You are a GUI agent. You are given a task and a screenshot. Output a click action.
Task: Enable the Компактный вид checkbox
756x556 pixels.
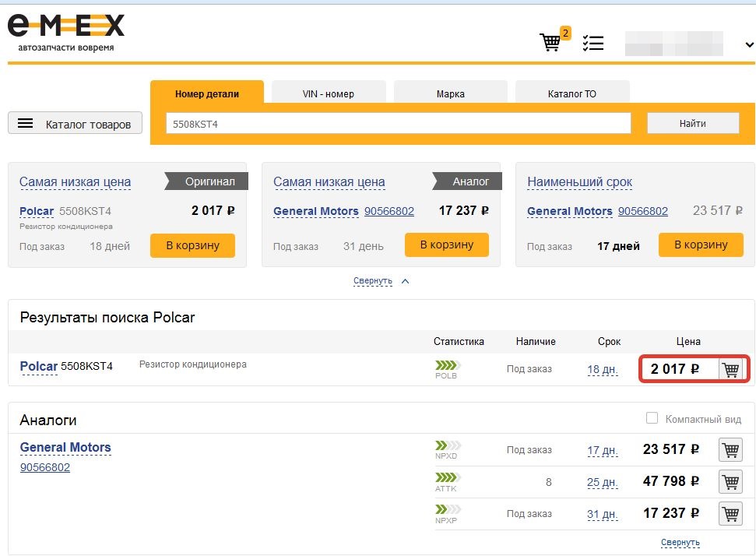click(x=652, y=418)
